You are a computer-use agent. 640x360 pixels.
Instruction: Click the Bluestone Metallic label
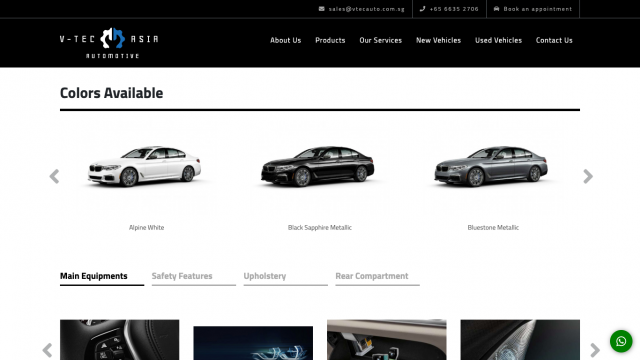(493, 227)
